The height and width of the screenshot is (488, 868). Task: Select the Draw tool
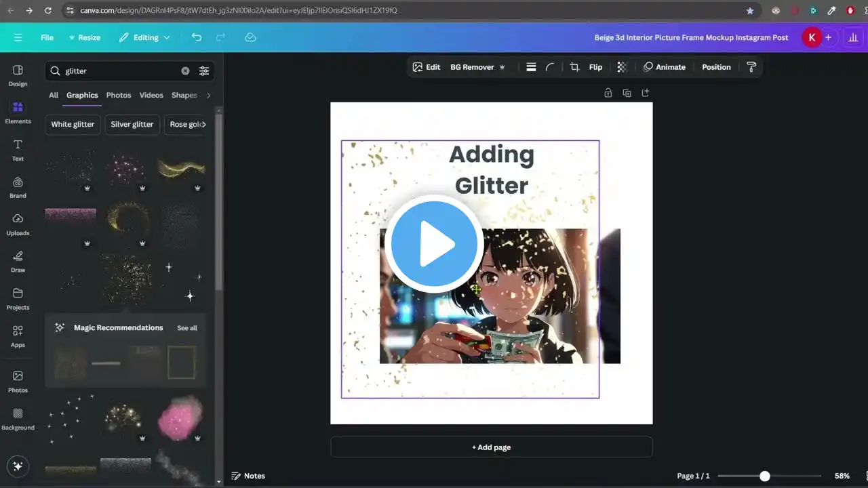click(18, 262)
